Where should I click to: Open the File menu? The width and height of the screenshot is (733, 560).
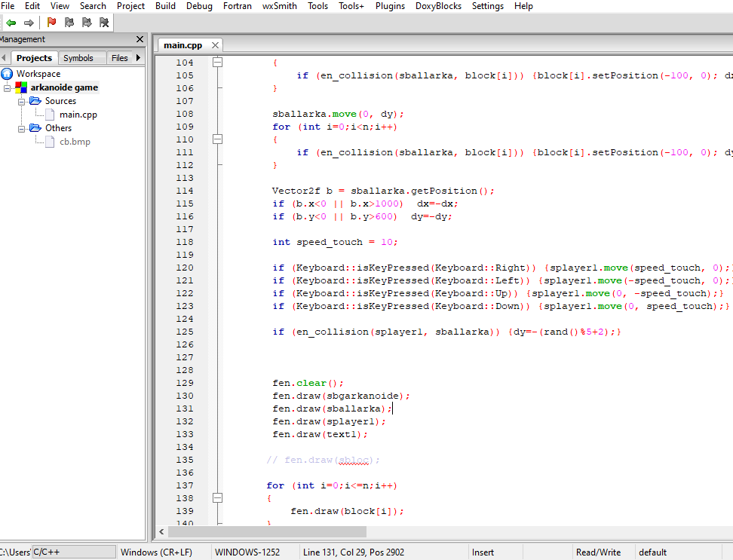click(x=8, y=6)
